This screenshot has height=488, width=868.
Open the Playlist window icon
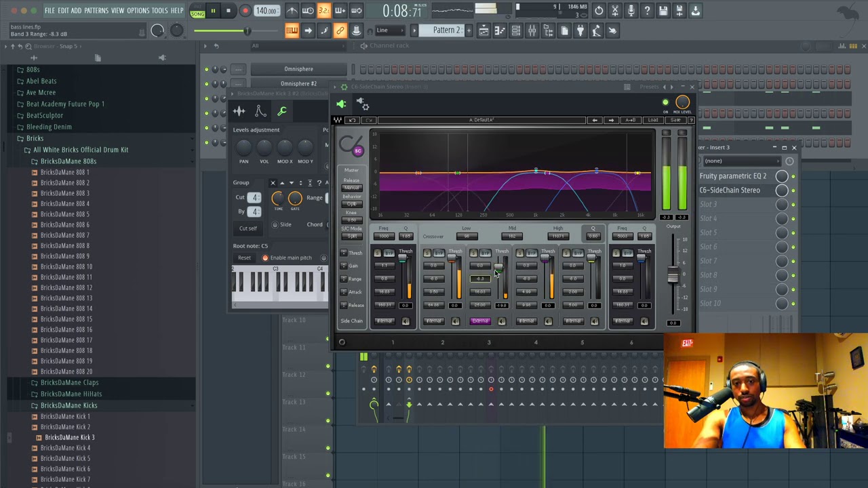[484, 30]
